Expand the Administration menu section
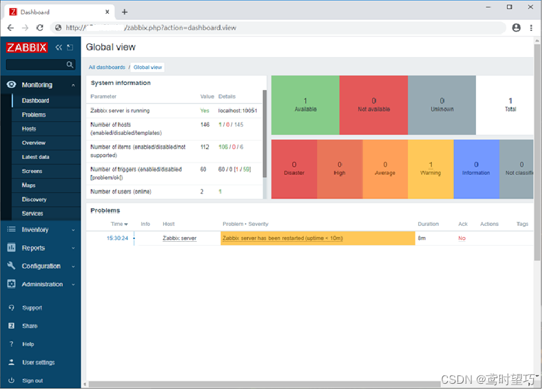545x392 pixels. click(73, 285)
